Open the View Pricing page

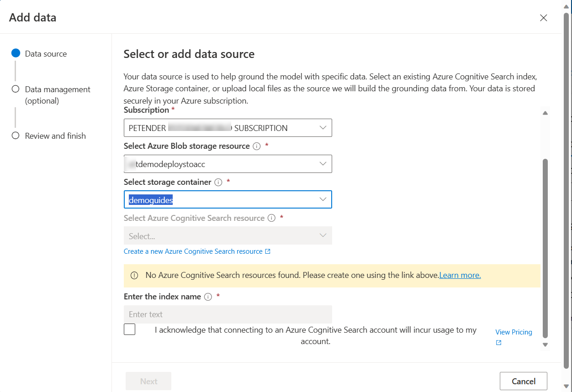coord(514,332)
